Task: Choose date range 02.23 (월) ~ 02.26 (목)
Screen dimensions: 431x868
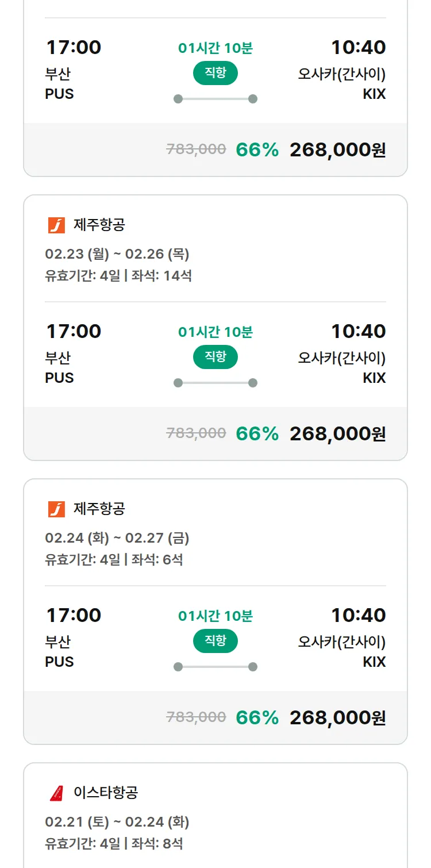Action: click(117, 254)
